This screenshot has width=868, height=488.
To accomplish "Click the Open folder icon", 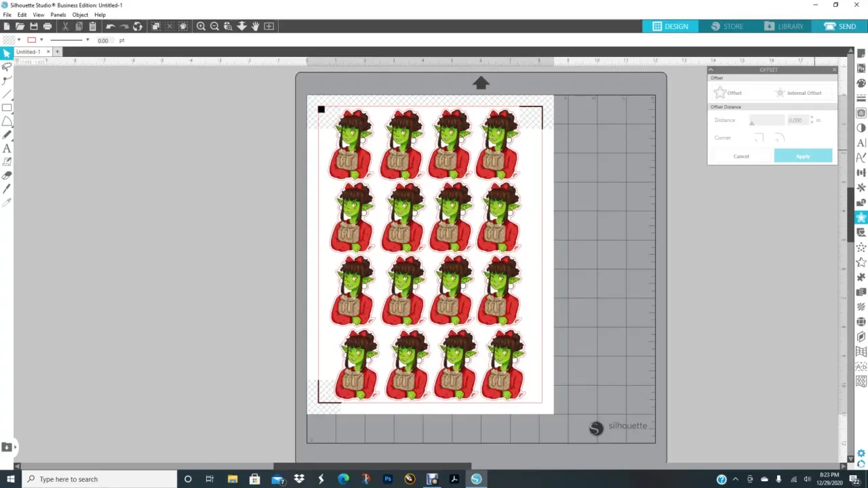I will click(20, 26).
